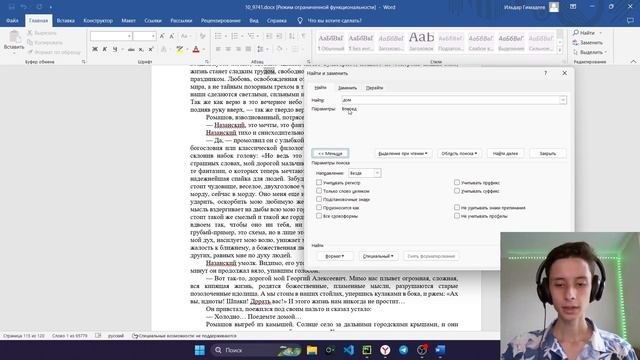
Task: Click the red font color 'A' button
Action: pyautogui.click(x=196, y=49)
